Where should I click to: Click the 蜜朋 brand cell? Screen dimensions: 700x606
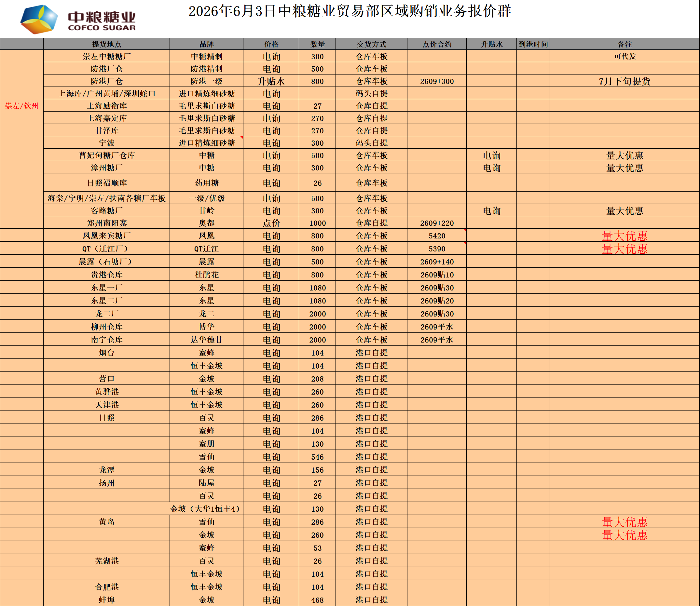[x=206, y=444]
